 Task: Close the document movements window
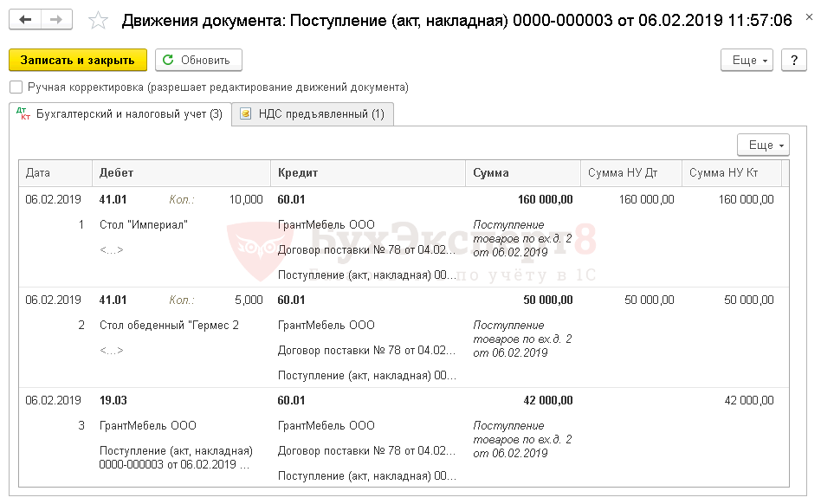coord(809,16)
